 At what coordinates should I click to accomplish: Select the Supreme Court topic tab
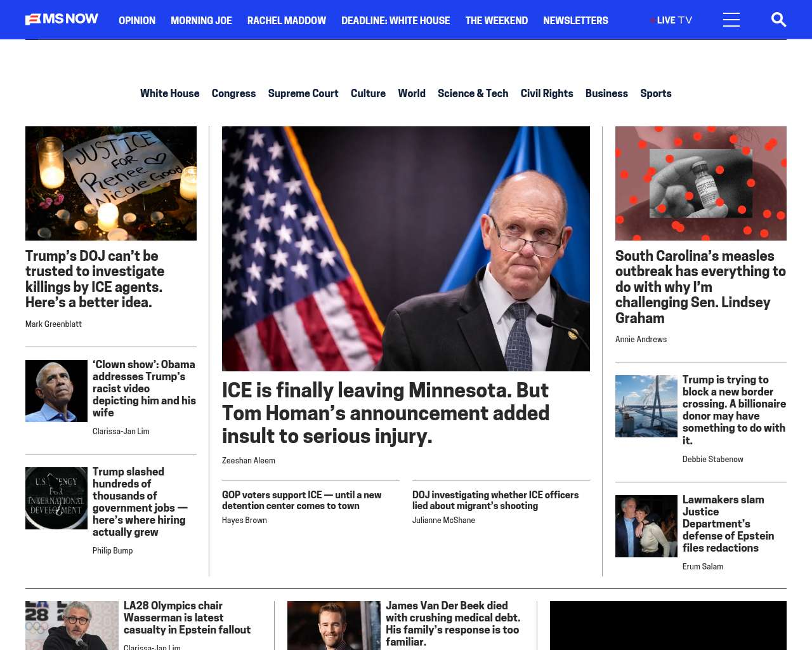tap(303, 93)
